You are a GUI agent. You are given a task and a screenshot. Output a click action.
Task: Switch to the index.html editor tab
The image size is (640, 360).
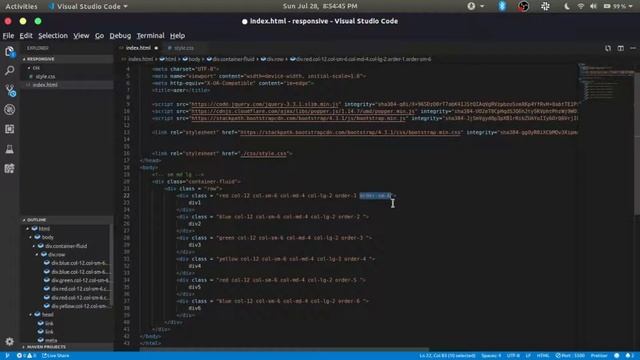tap(138, 48)
